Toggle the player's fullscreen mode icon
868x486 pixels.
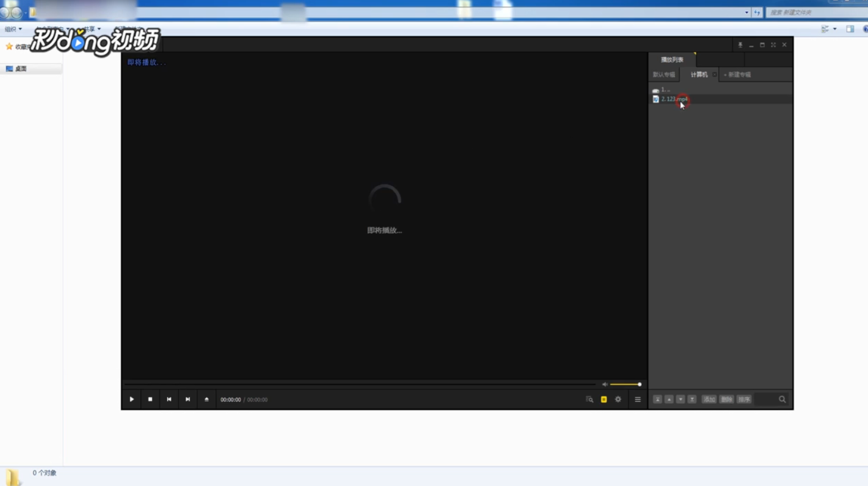pos(773,45)
